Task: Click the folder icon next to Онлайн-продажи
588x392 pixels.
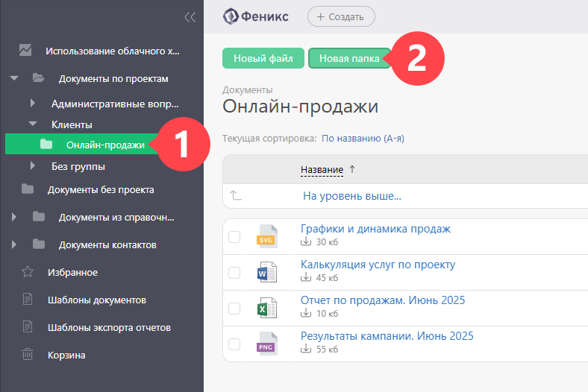Action: (x=46, y=144)
